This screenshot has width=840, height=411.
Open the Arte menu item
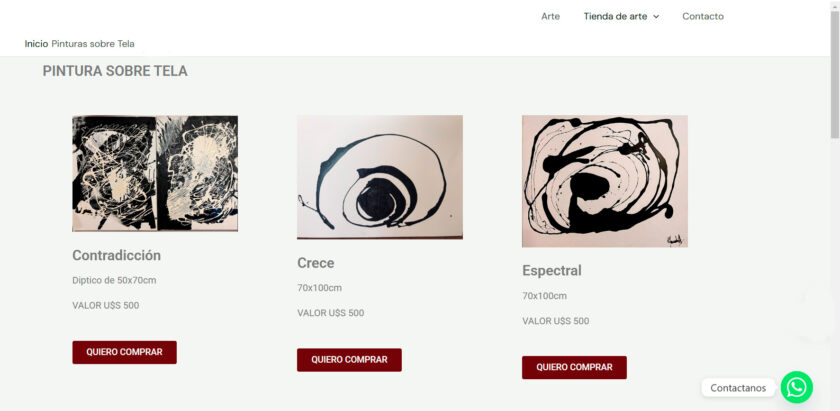coord(550,17)
